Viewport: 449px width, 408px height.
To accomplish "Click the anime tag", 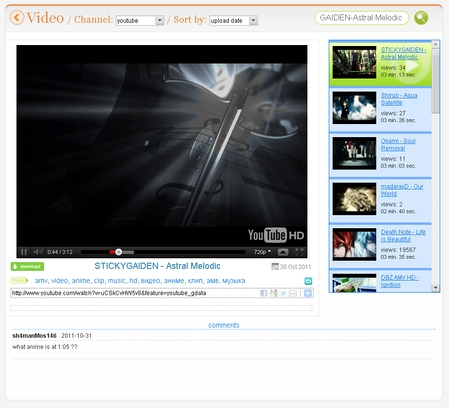I will tap(81, 281).
